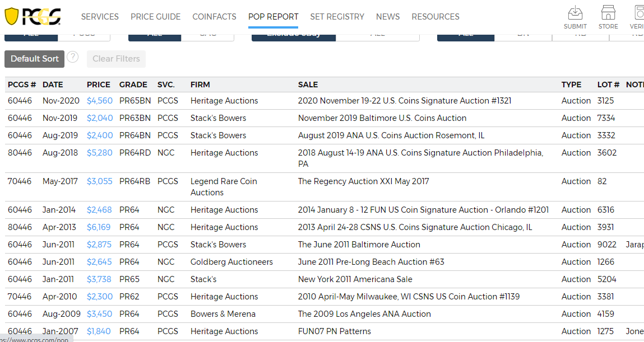The image size is (644, 342).
Task: Open the $2,875 price link
Action: coord(99,245)
